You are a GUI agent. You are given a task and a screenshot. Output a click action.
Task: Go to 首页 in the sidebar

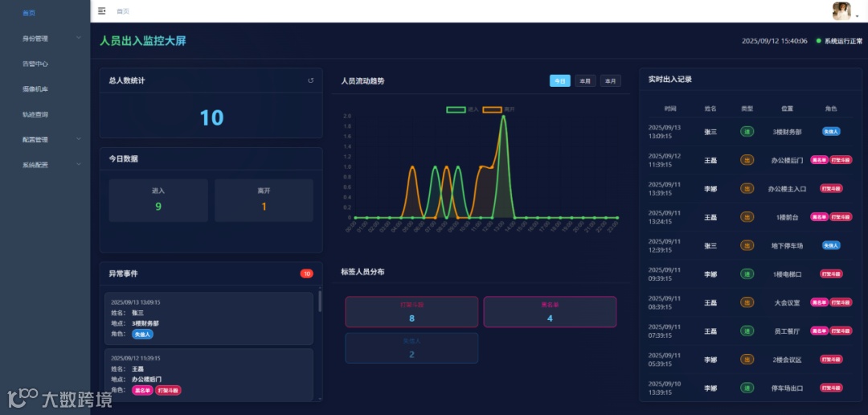pyautogui.click(x=29, y=13)
